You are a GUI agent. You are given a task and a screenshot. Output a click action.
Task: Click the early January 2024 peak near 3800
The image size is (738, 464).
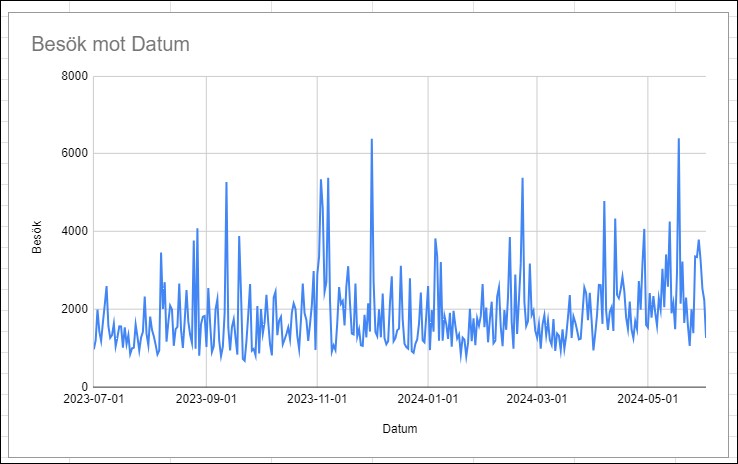[435, 239]
